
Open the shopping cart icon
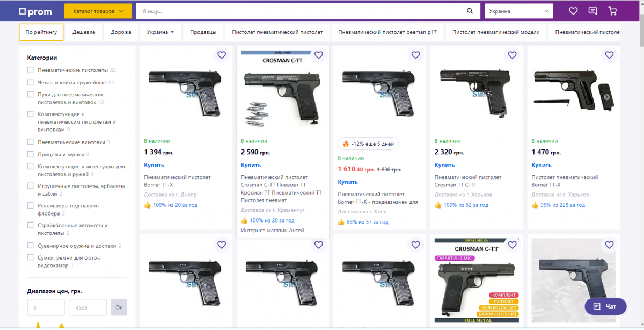[612, 11]
